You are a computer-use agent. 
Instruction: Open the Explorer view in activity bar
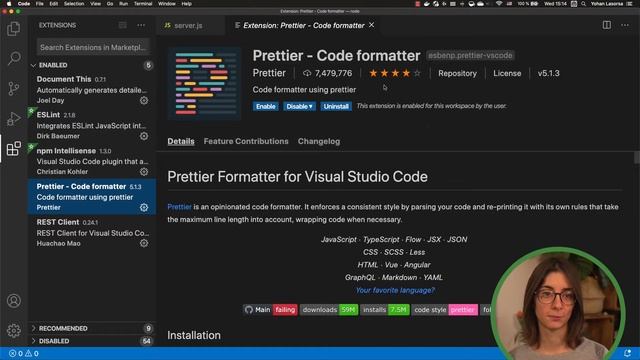tap(13, 29)
